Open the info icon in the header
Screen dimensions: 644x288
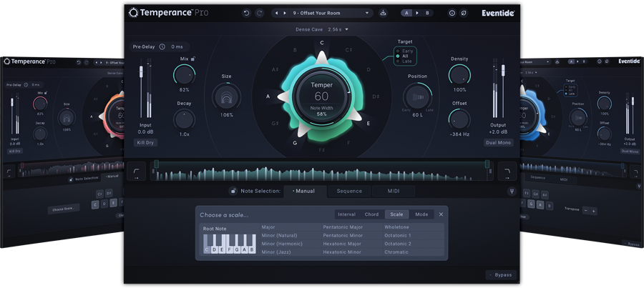pos(452,13)
